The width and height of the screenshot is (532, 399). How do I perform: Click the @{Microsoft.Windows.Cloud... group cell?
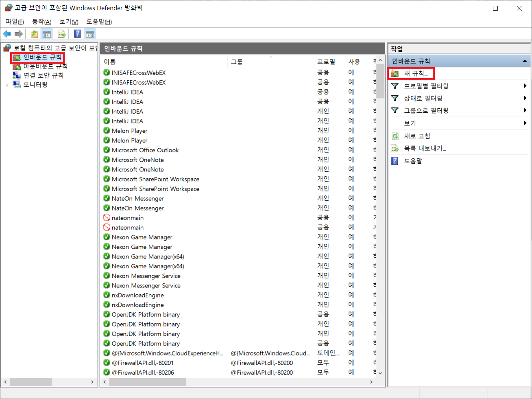[270, 353]
